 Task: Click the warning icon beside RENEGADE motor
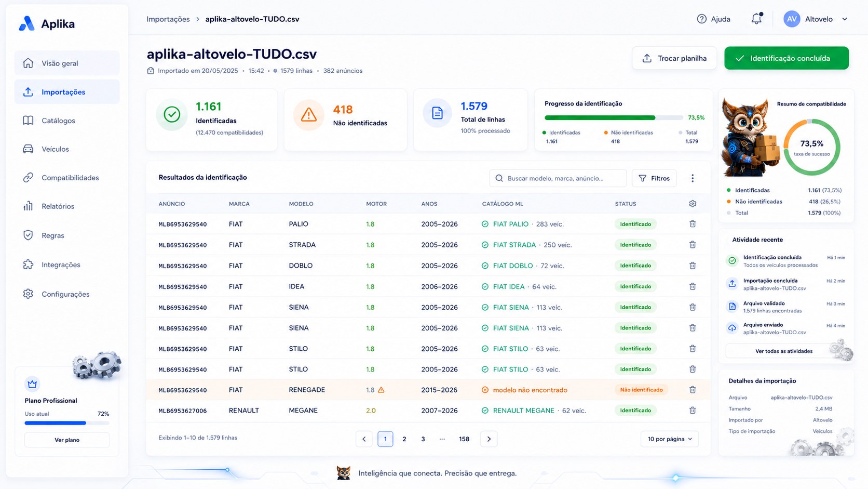[x=381, y=390]
